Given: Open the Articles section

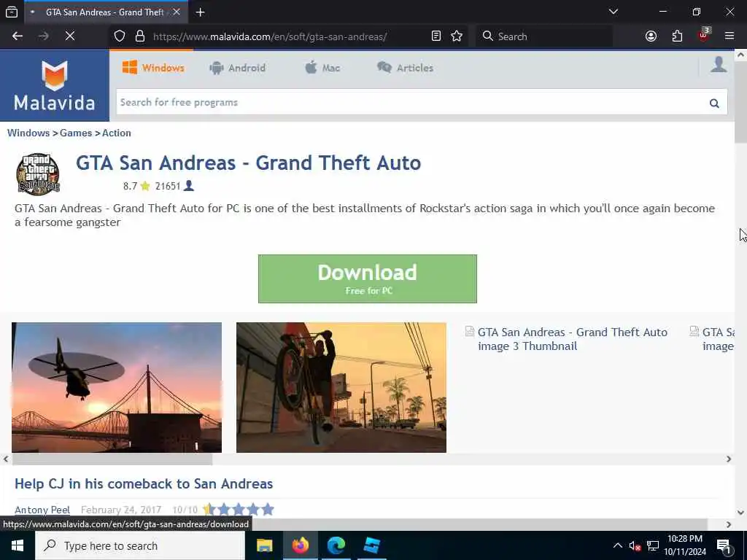Looking at the screenshot, I should pos(405,68).
